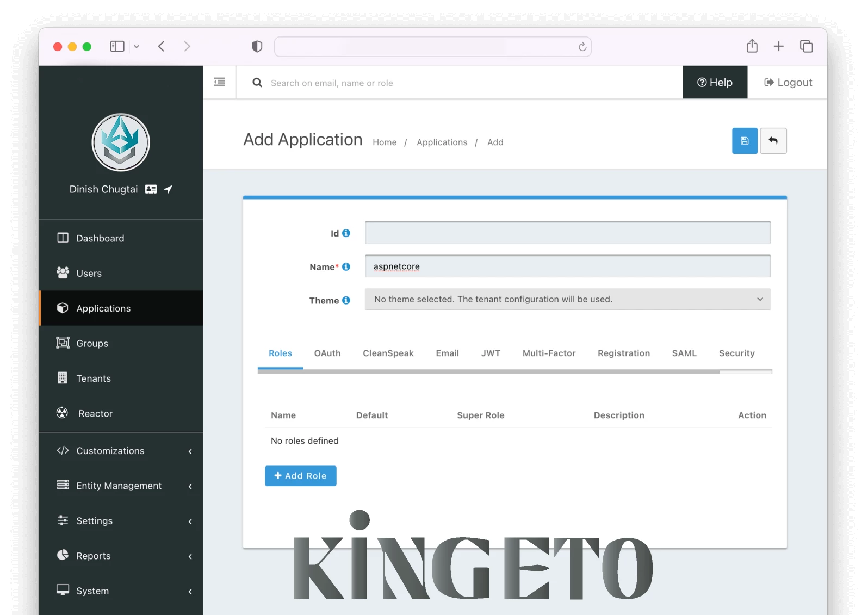Click the back arrow icon button

coord(773,141)
